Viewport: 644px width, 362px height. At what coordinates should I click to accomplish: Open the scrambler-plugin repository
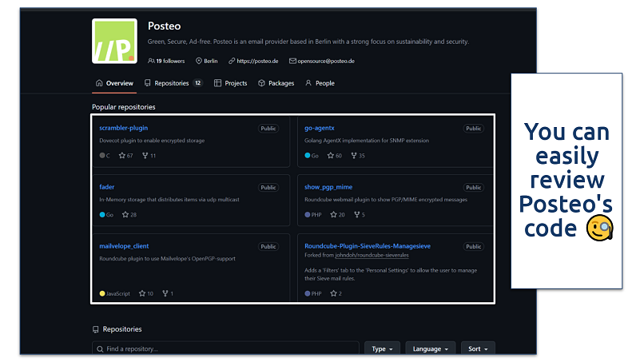click(x=124, y=128)
